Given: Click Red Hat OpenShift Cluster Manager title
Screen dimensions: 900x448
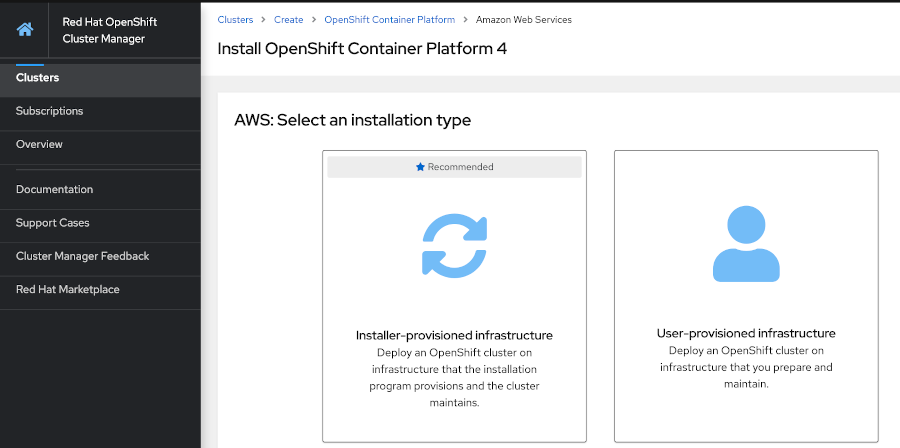Looking at the screenshot, I should [110, 30].
